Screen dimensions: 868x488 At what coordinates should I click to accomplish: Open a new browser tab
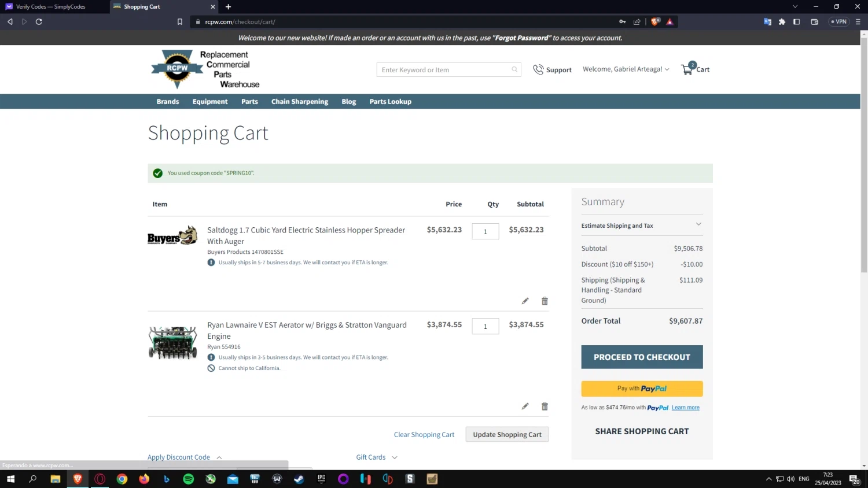click(228, 6)
